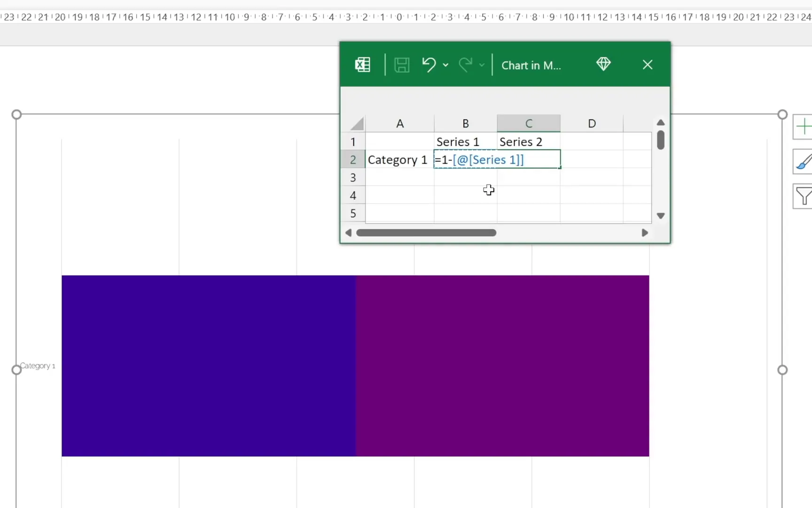The width and height of the screenshot is (812, 508).
Task: Click the Save icon in the chart data window
Action: pos(402,64)
